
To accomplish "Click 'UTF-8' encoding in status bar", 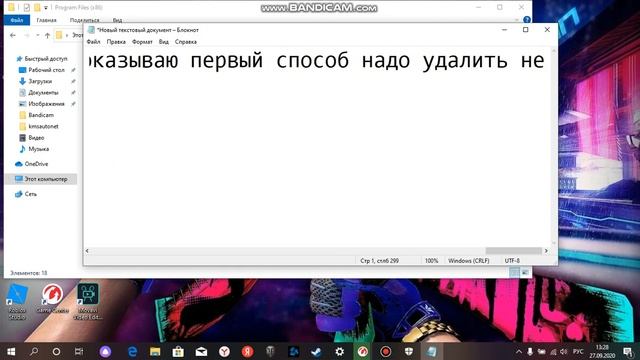I will 512,261.
